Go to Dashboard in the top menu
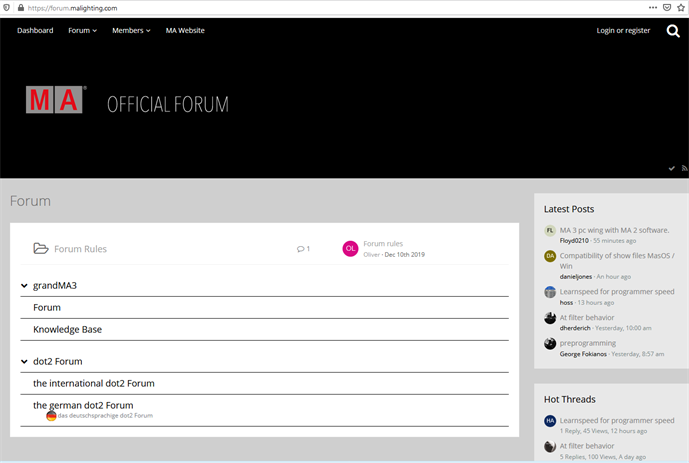 tap(35, 31)
